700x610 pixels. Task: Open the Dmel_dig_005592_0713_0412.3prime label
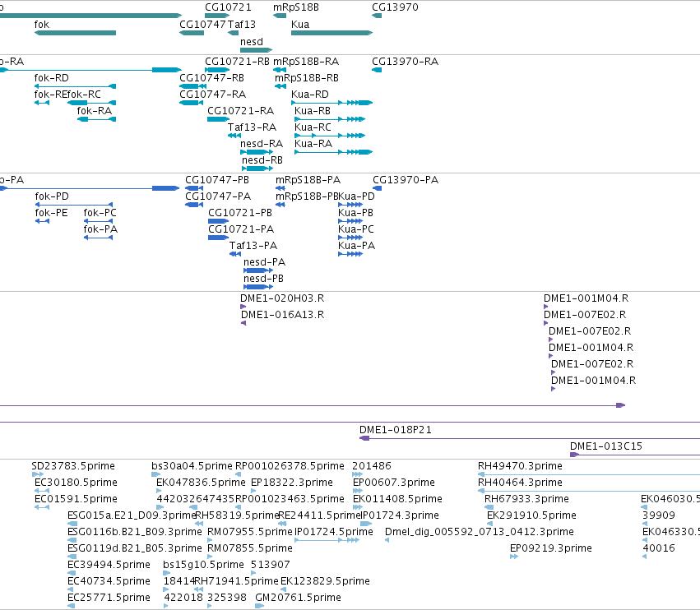[x=480, y=533]
